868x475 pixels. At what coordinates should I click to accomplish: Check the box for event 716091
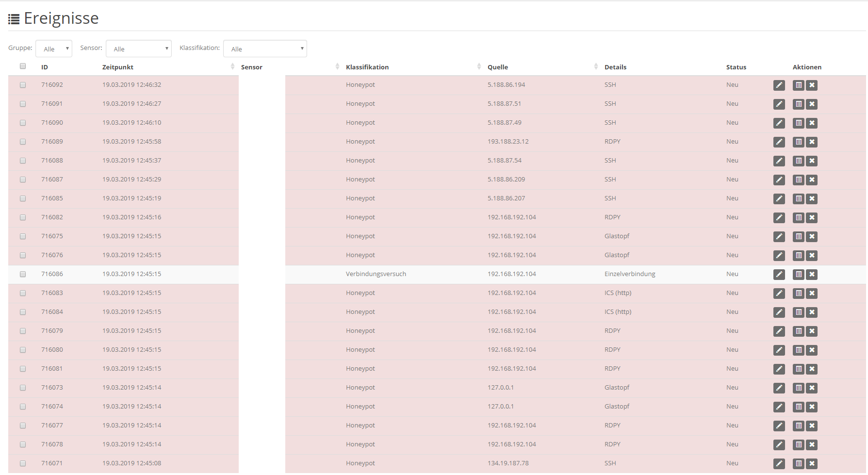(x=23, y=104)
